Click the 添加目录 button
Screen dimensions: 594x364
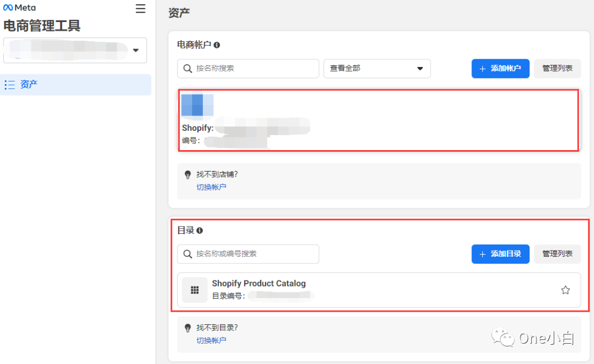click(x=500, y=254)
